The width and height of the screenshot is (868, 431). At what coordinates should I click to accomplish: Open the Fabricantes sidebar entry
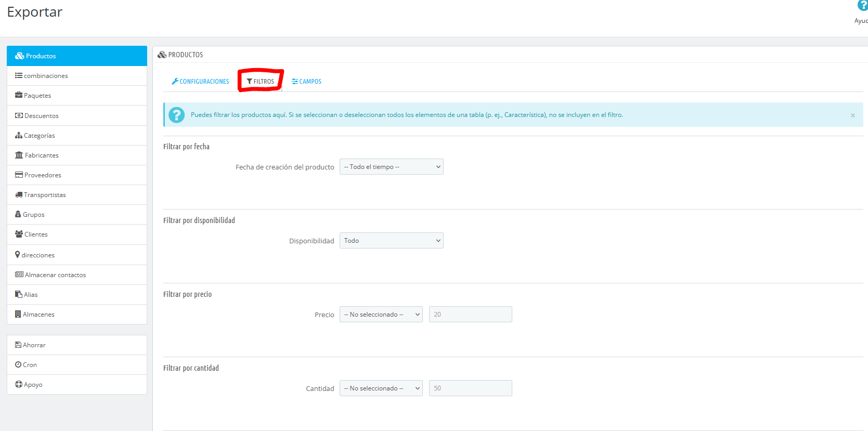[x=42, y=155]
